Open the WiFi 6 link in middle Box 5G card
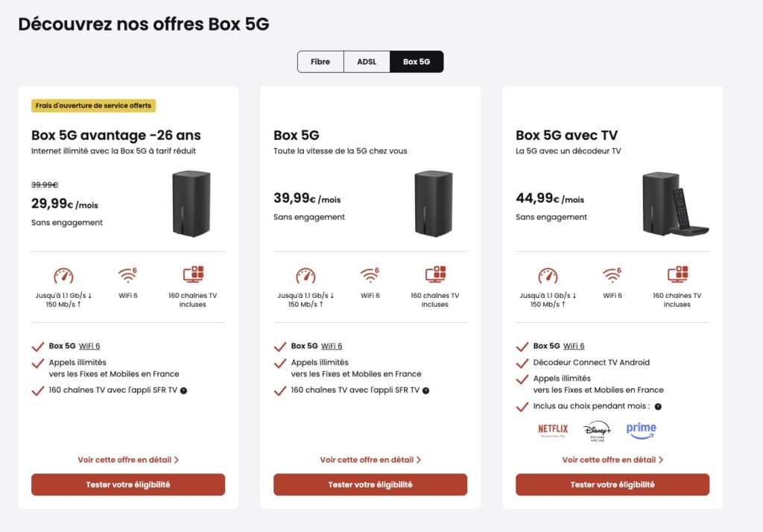 pyautogui.click(x=332, y=346)
